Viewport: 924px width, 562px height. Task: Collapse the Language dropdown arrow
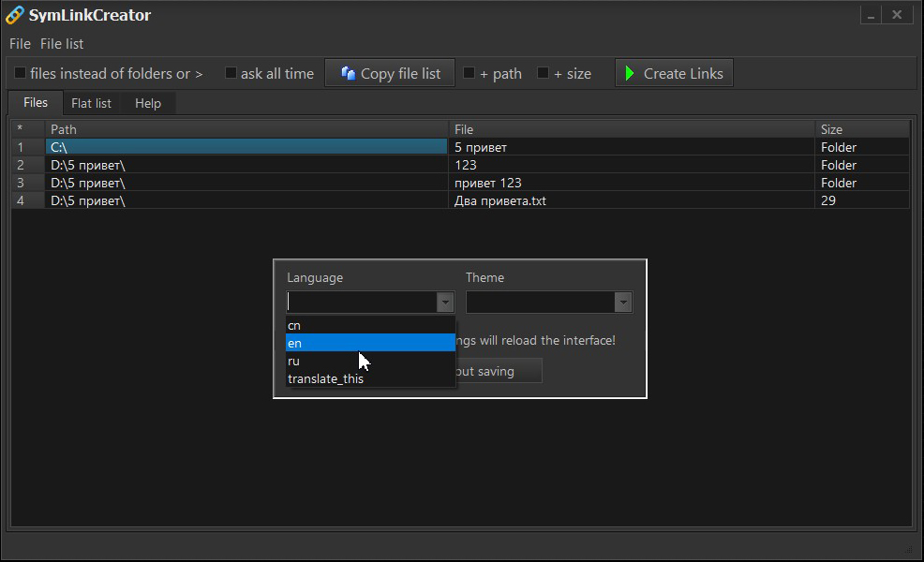coord(445,303)
